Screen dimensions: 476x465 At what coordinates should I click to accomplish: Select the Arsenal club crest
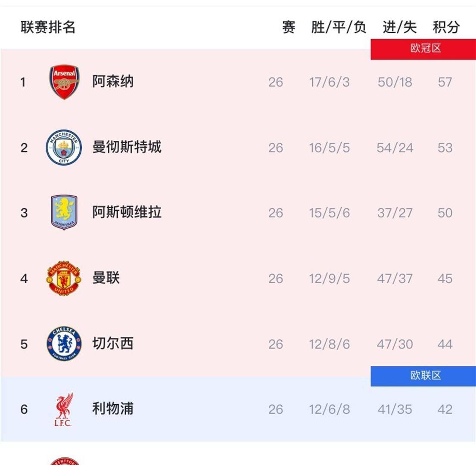pyautogui.click(x=64, y=82)
